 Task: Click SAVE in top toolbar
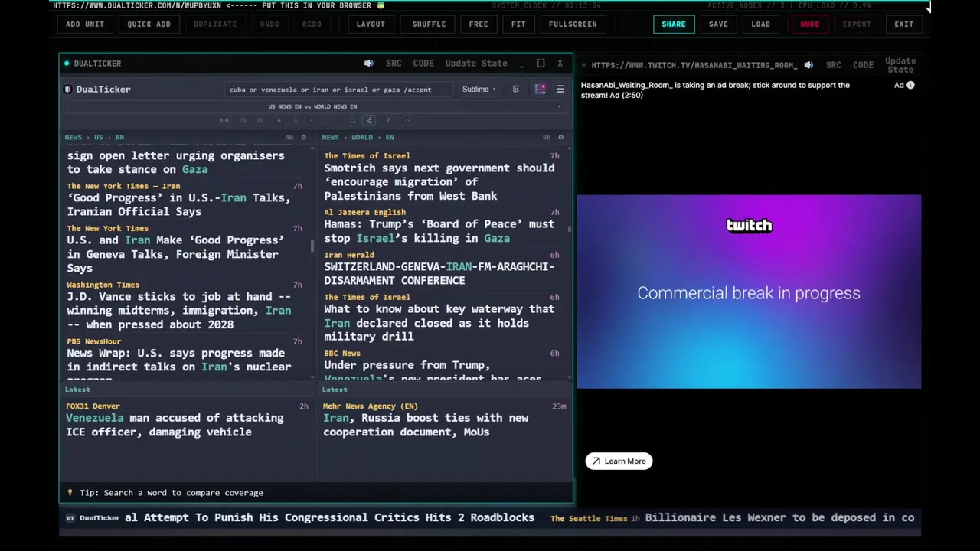[718, 24]
